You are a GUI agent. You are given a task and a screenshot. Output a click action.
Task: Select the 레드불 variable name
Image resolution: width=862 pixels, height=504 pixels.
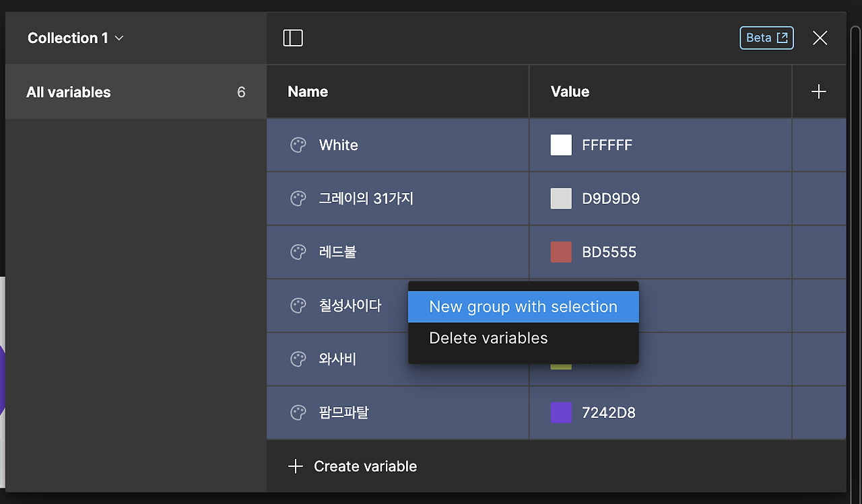tap(337, 252)
